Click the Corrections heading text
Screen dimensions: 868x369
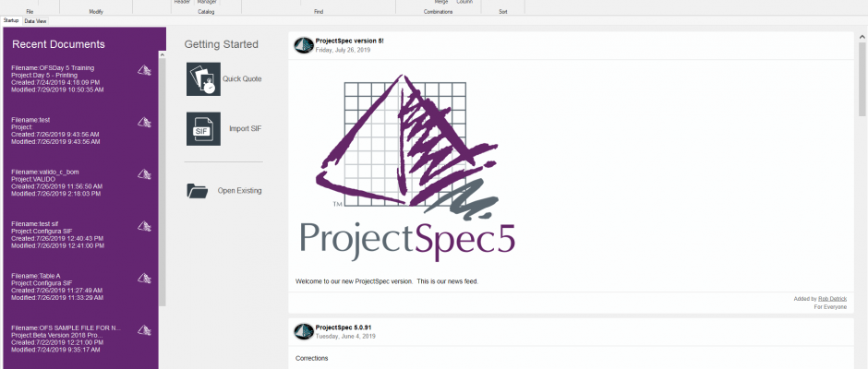coord(312,359)
